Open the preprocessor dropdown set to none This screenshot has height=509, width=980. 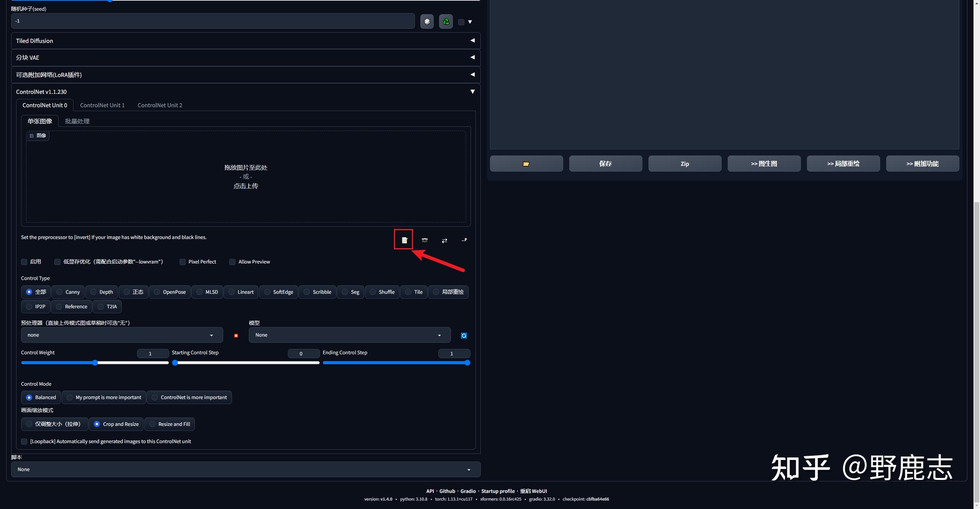pos(122,335)
